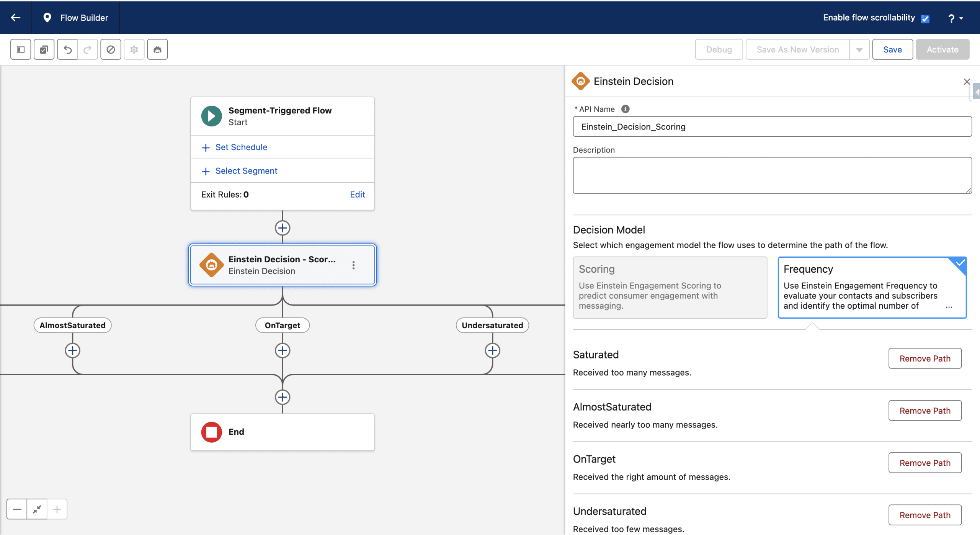Open Einstein Decision node options menu
This screenshot has width=980, height=535.
click(x=353, y=265)
